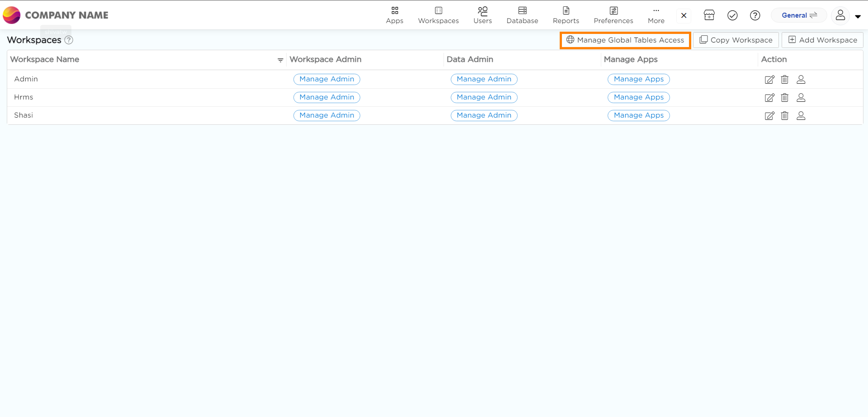
Task: Click the edit icon for Admin workspace
Action: coord(769,80)
